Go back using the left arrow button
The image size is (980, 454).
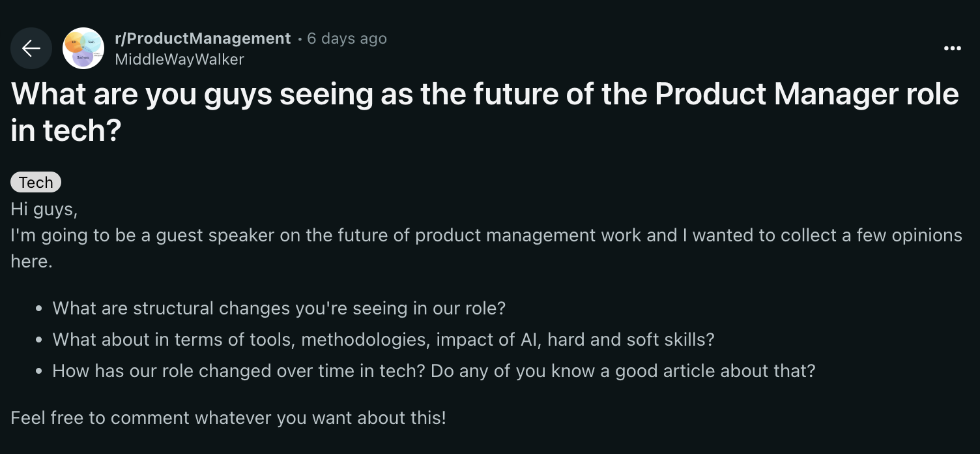[x=31, y=48]
